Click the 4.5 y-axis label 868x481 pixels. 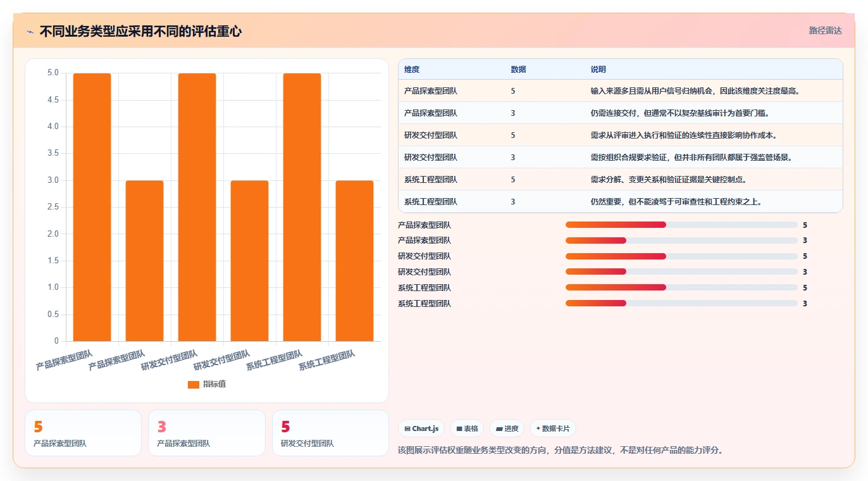[53, 100]
